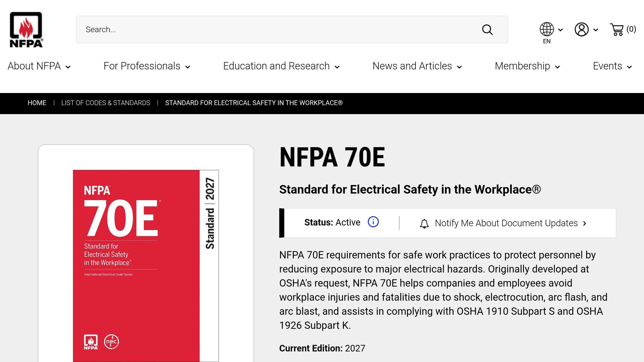The image size is (644, 362).
Task: Click the NFPA 70E heading
Action: coord(332,157)
